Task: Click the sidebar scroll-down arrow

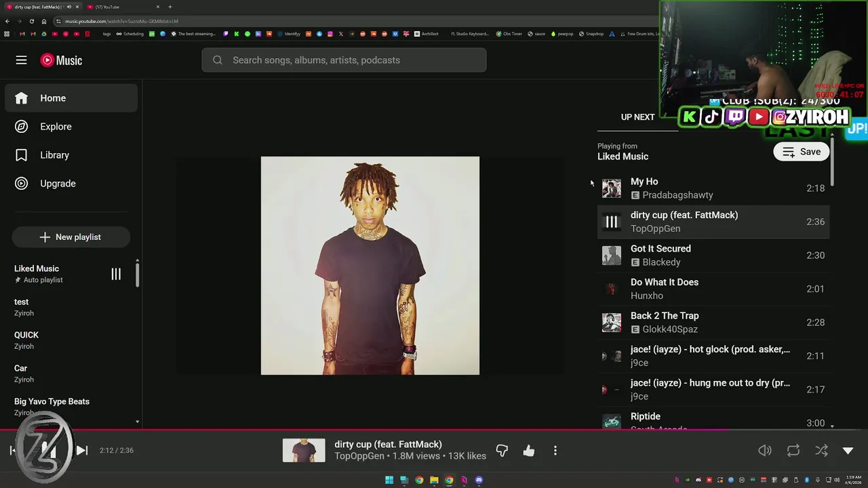Action: coord(138,422)
